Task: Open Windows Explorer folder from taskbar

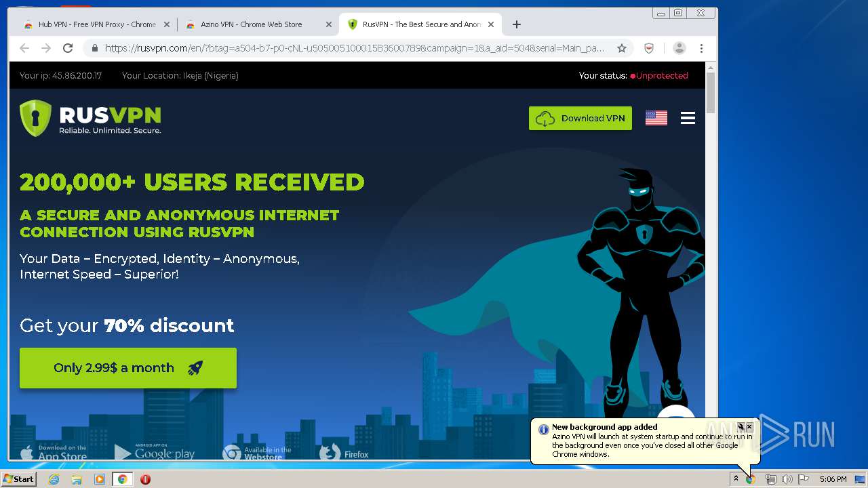Action: pos(77,479)
